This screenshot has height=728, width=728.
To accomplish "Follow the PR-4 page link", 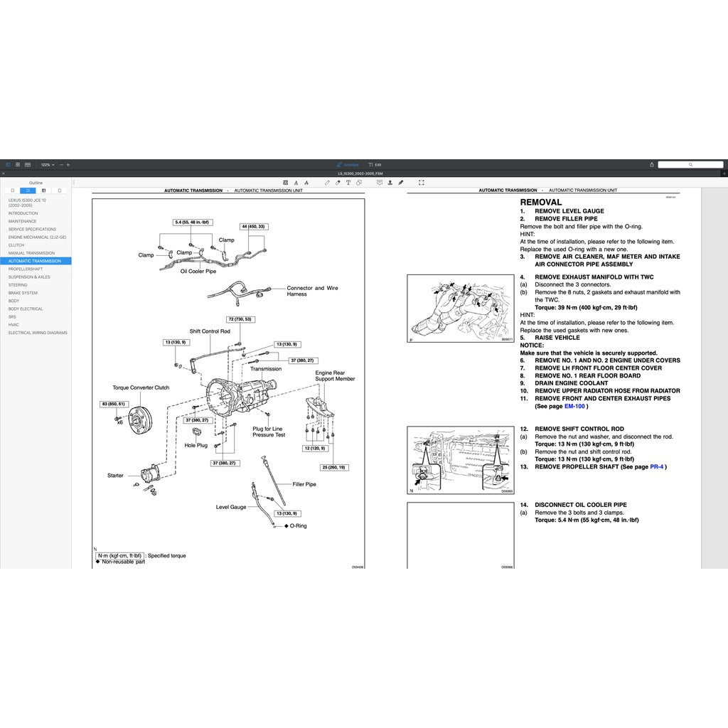I will (x=657, y=467).
